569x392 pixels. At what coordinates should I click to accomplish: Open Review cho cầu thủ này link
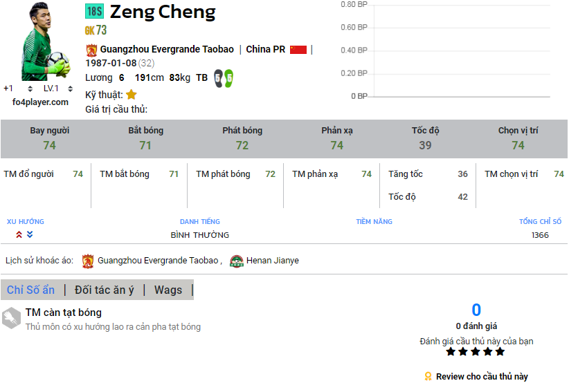pyautogui.click(x=481, y=377)
